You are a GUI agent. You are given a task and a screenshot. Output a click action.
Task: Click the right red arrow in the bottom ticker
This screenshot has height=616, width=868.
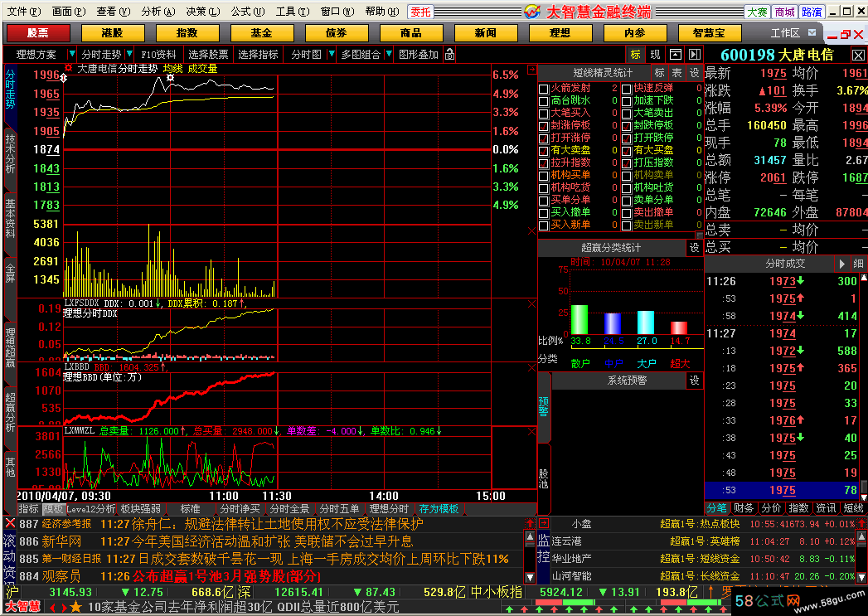[64, 608]
